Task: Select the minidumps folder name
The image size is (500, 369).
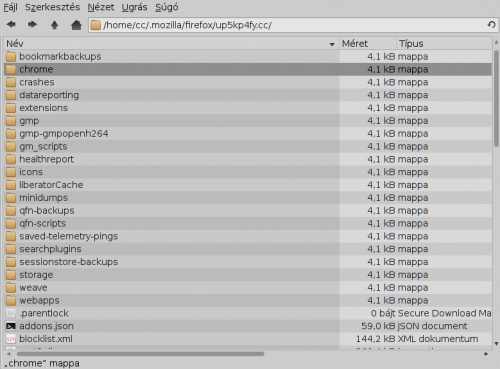Action: coord(43,198)
